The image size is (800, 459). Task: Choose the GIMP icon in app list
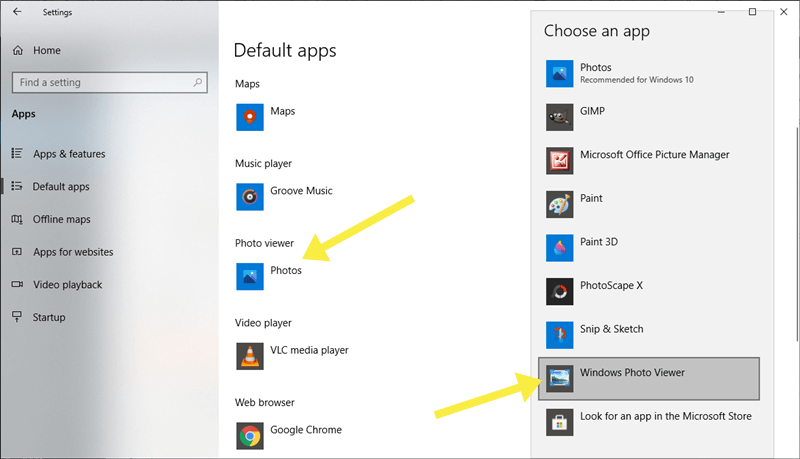(x=560, y=117)
